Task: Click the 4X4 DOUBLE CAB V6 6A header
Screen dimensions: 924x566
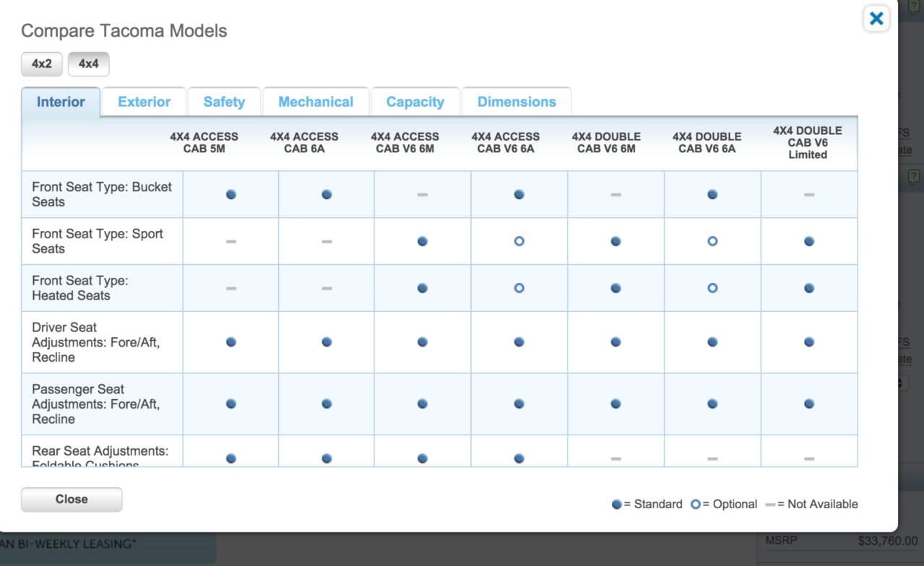Action: click(707, 142)
